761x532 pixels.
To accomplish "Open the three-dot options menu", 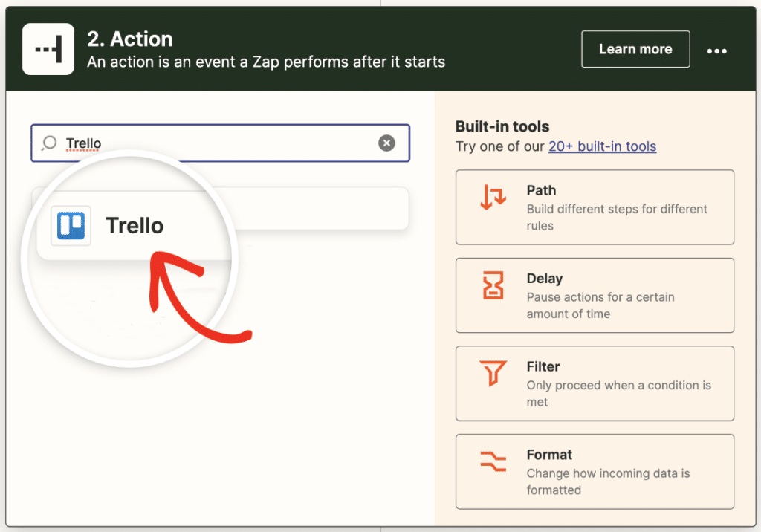I will click(x=716, y=51).
